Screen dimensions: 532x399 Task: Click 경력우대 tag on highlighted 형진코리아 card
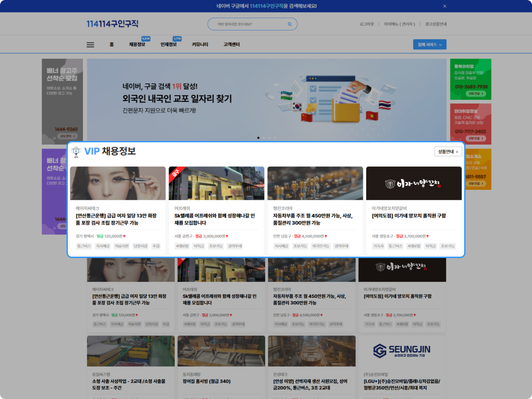[341, 246]
